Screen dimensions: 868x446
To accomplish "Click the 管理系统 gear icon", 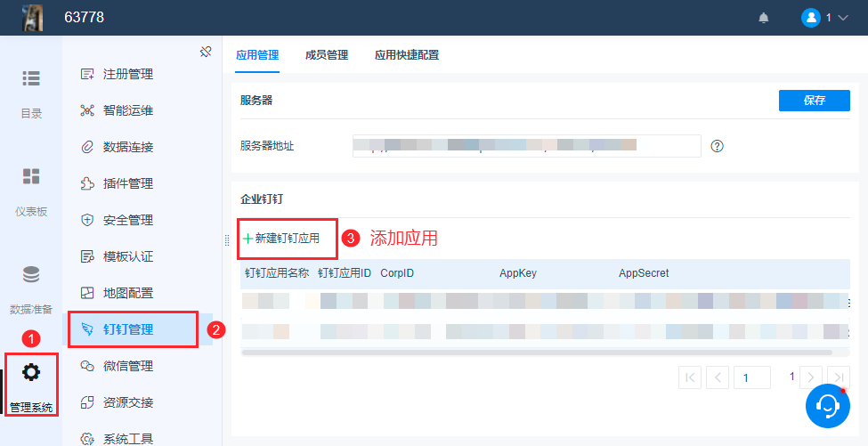I will tap(31, 372).
